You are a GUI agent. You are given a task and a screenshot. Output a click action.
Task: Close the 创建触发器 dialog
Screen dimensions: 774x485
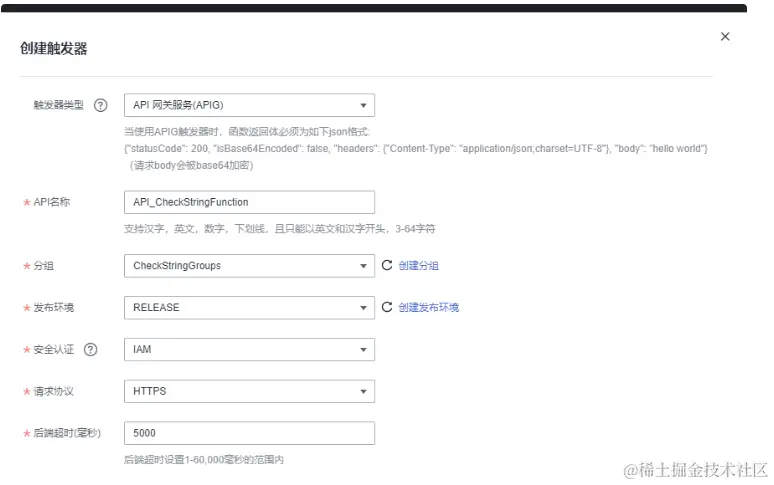pyautogui.click(x=725, y=37)
